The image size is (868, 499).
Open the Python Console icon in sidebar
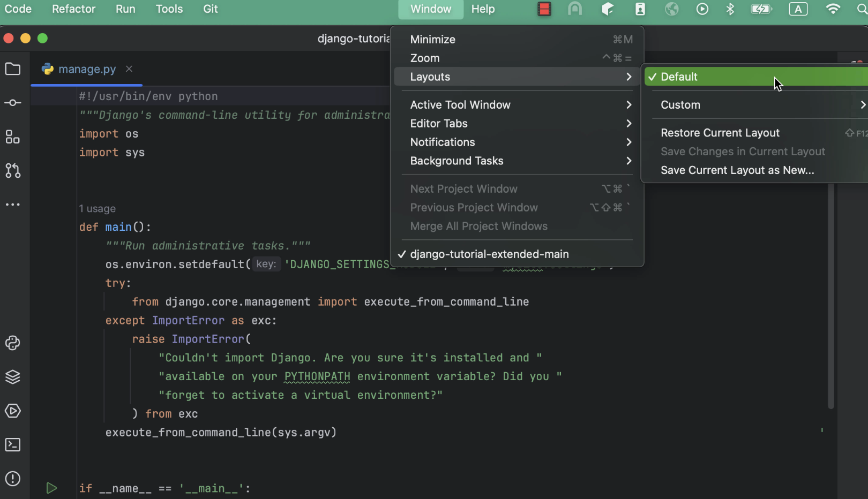click(x=13, y=343)
